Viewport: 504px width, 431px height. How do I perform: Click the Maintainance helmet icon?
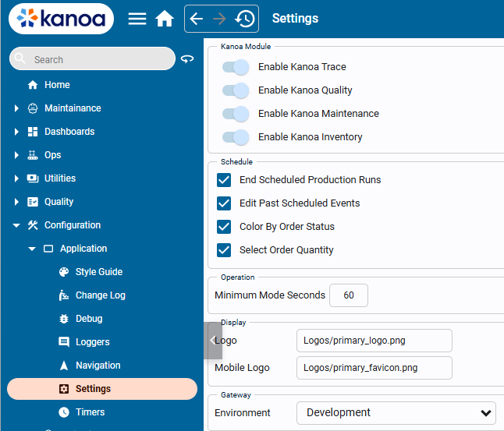coord(33,108)
